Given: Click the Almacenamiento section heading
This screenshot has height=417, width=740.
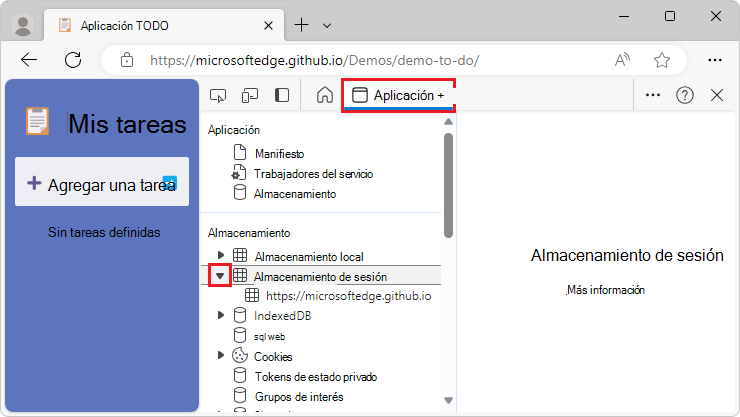Looking at the screenshot, I should tap(249, 233).
